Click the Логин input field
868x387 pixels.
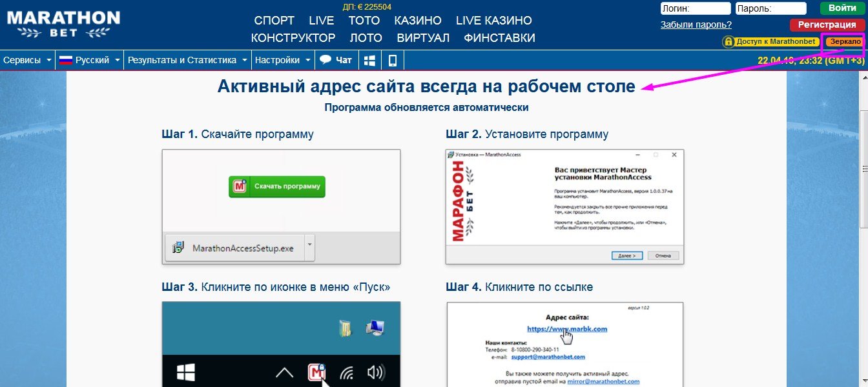coord(695,8)
